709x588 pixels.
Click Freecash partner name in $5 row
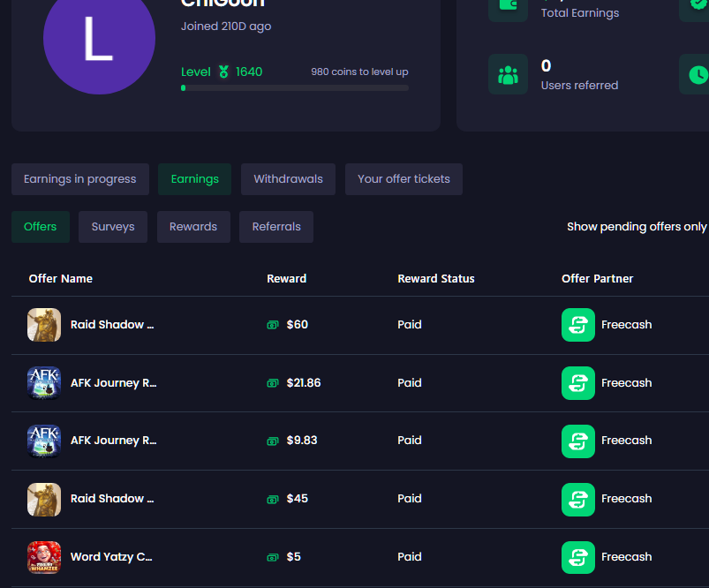point(627,557)
